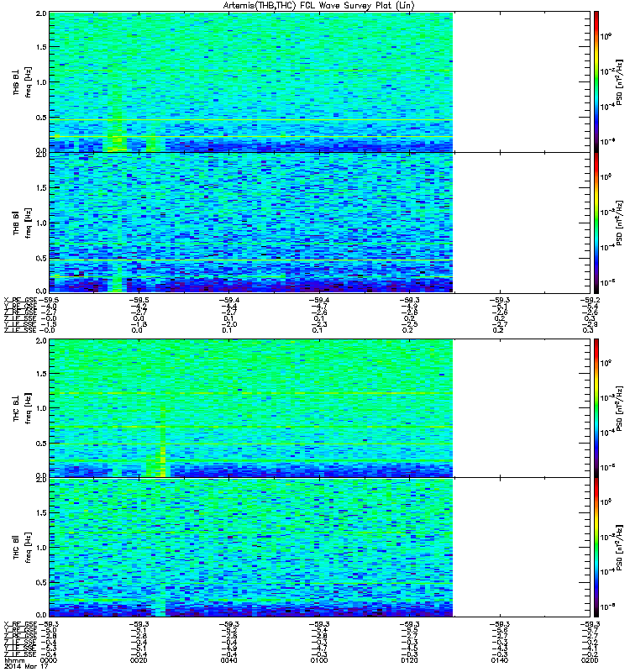The height and width of the screenshot is (672, 630).
Task: Click the THC B⊥ spectrogram panel
Action: pyautogui.click(x=319, y=408)
